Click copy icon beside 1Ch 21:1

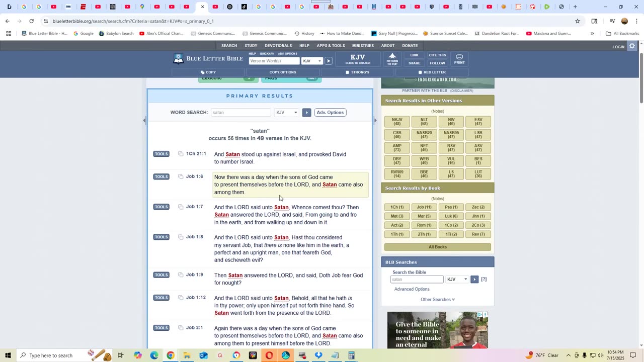(181, 154)
